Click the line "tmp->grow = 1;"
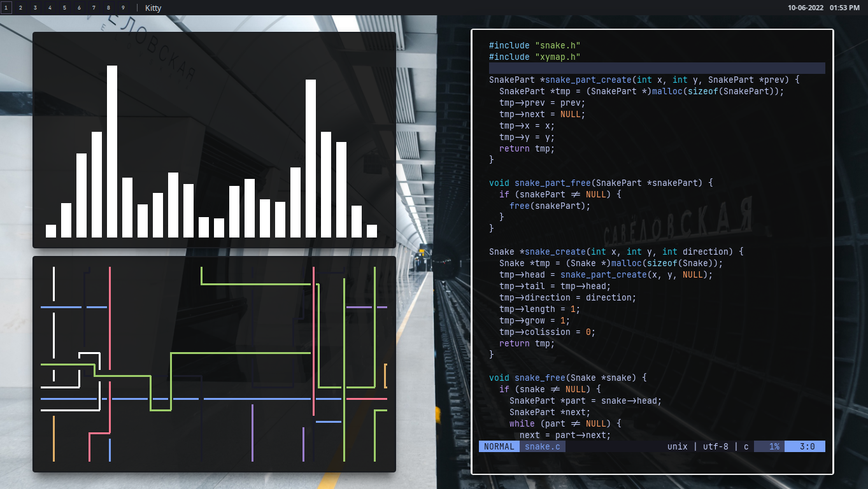 coord(535,320)
